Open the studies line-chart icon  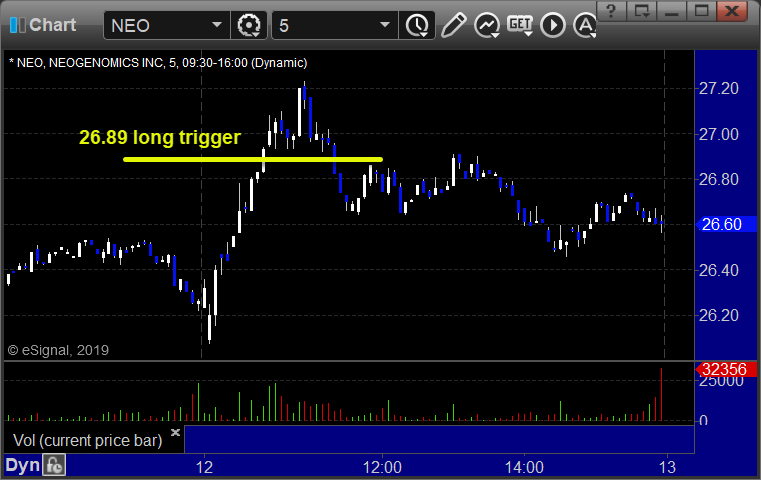[x=487, y=25]
